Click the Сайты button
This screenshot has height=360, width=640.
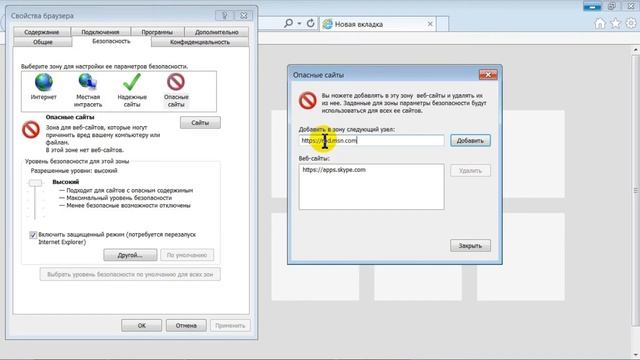coord(200,122)
